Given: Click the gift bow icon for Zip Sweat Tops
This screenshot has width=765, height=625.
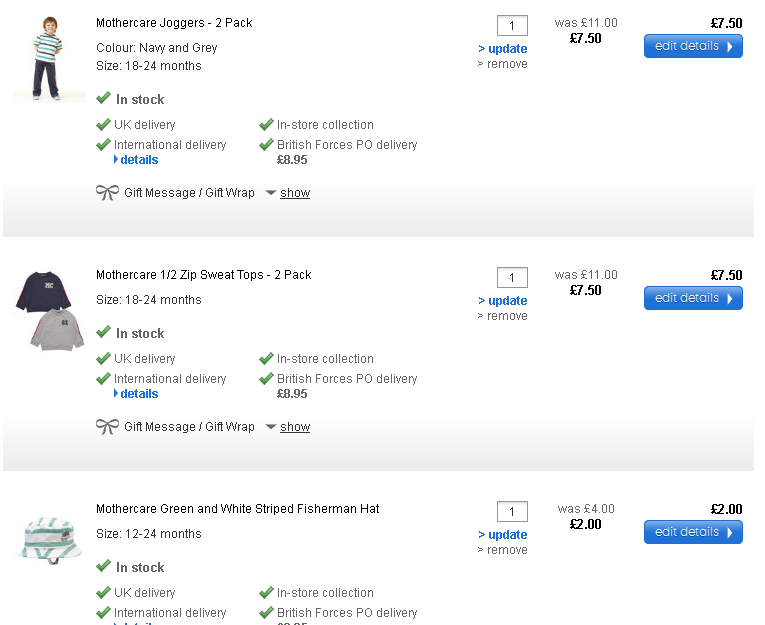Looking at the screenshot, I should click(x=107, y=427).
